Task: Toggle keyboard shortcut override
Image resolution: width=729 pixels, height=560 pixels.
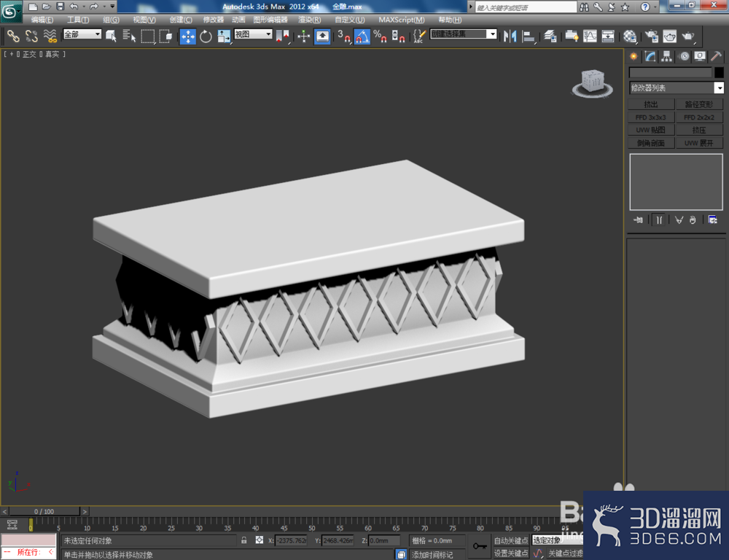Action: tap(322, 36)
